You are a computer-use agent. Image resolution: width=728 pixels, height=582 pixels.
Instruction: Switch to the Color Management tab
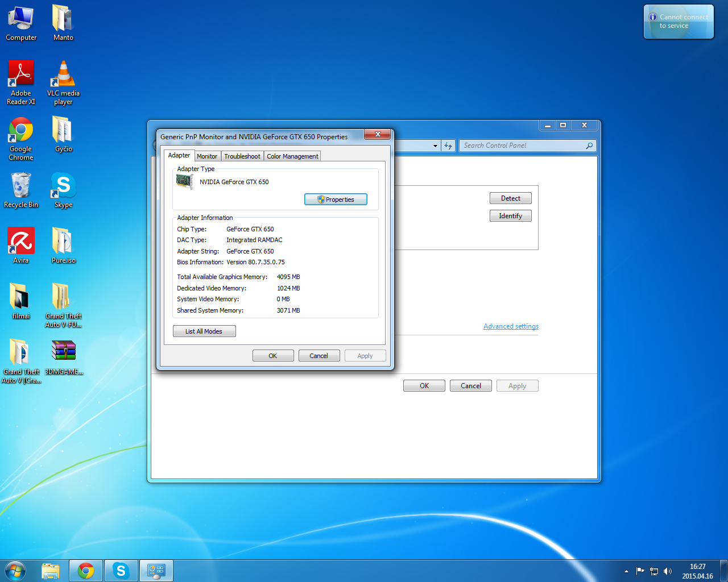pos(292,156)
